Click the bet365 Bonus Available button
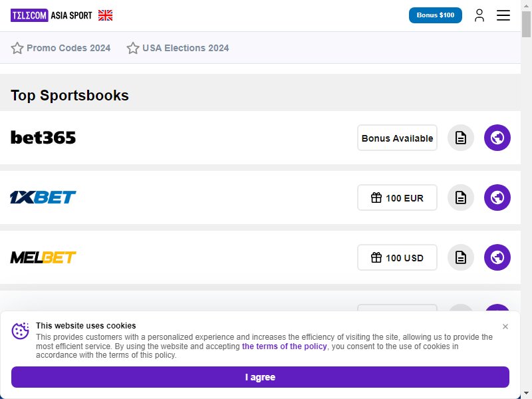Viewport: 532px width, 399px height. tap(397, 138)
